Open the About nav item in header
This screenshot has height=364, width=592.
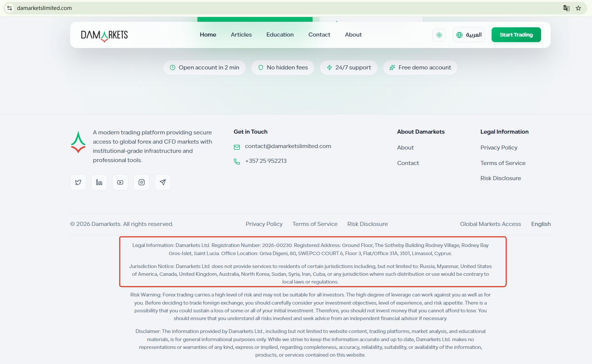(353, 35)
